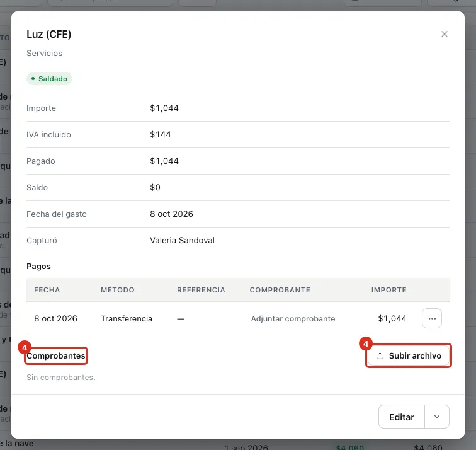Click the Saldado status badge
The width and height of the screenshot is (476, 450).
49,79
